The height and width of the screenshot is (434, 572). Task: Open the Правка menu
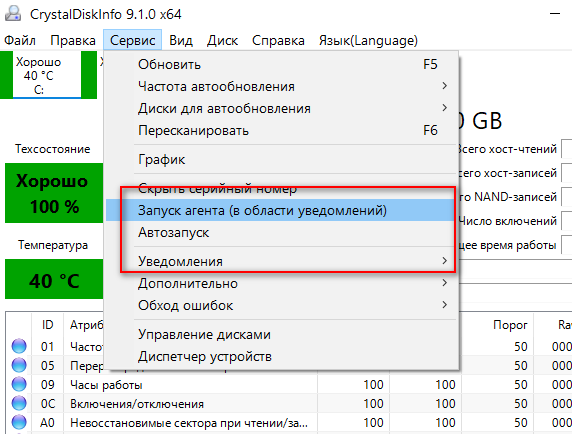coord(73,40)
